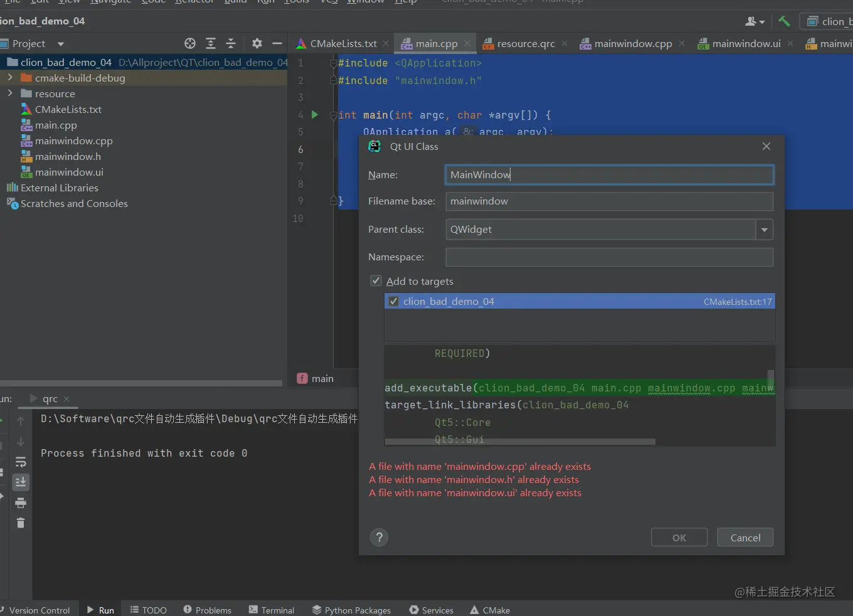Uncheck the Add to targets checkbox
The height and width of the screenshot is (616, 853).
click(x=376, y=281)
